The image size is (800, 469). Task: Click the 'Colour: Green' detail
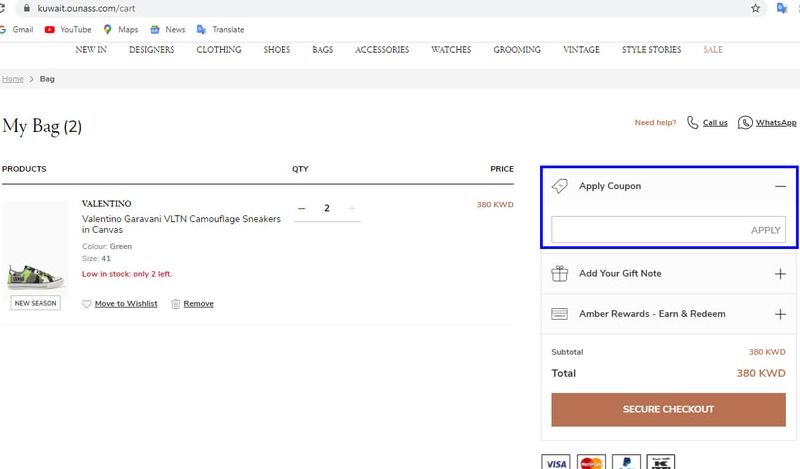107,246
